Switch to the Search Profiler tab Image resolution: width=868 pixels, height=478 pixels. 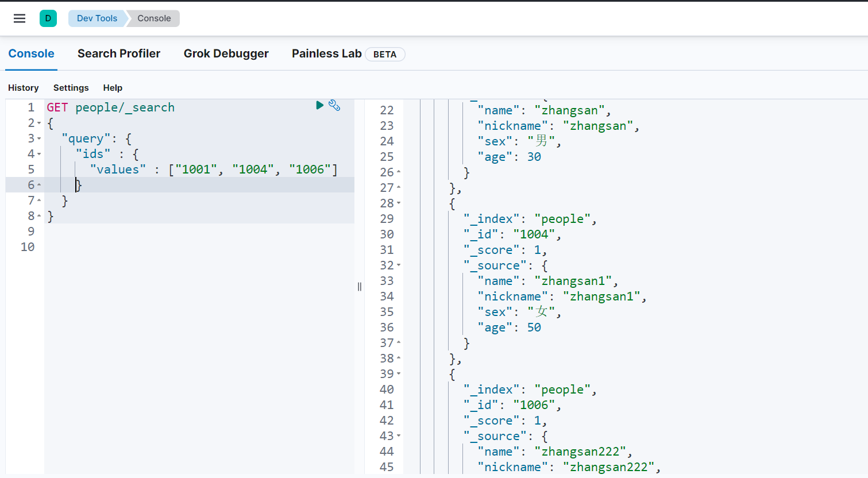coord(119,53)
